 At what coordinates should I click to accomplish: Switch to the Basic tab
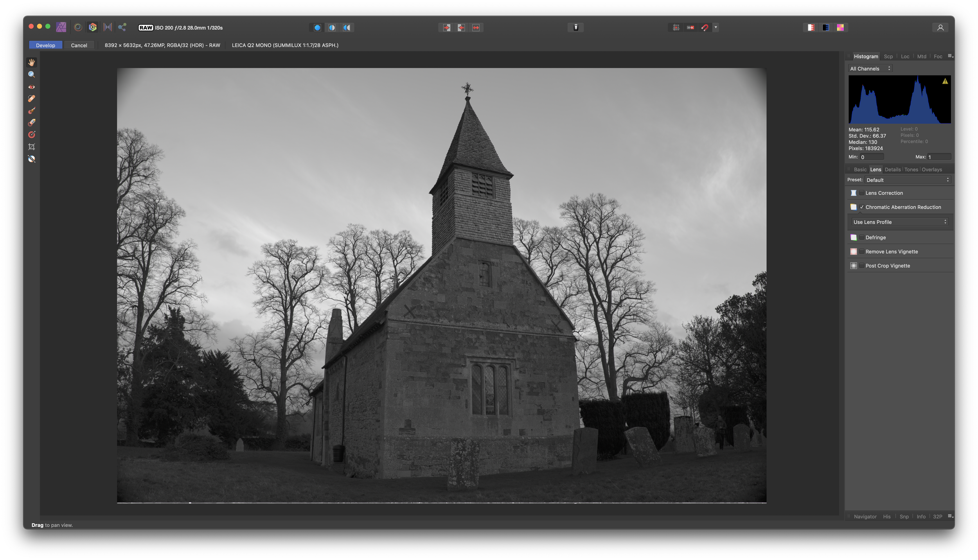click(860, 169)
